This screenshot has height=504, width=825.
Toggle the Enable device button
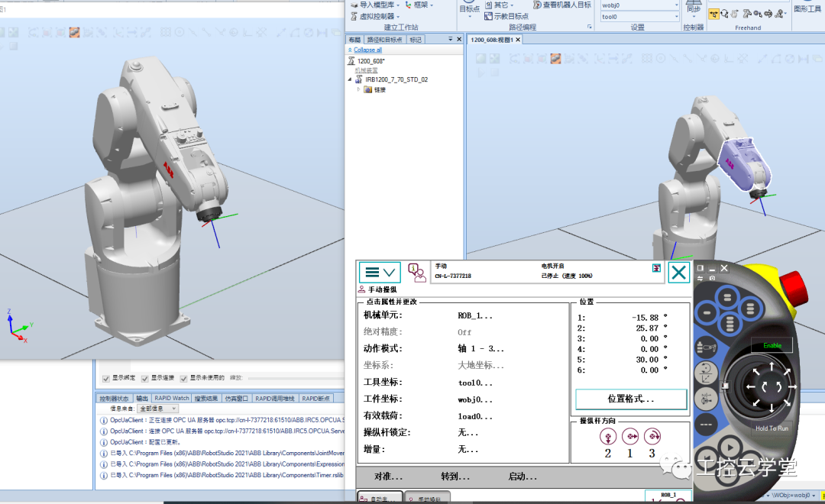[x=772, y=346]
